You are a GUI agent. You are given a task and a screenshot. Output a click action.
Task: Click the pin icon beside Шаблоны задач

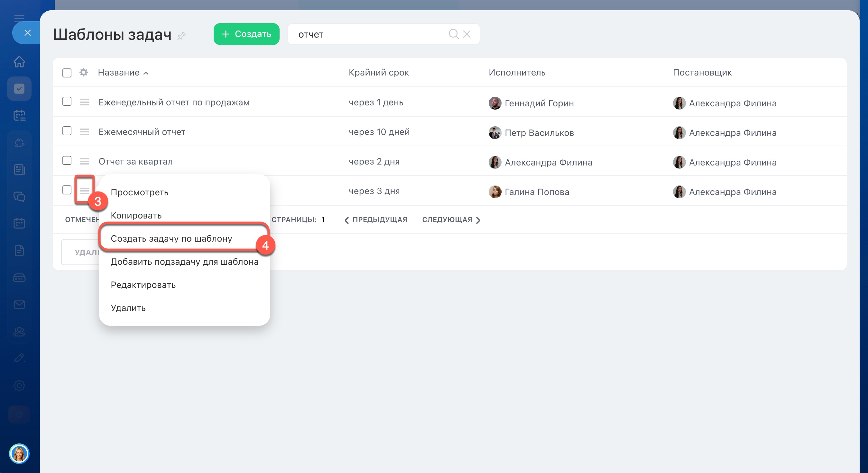pos(182,36)
